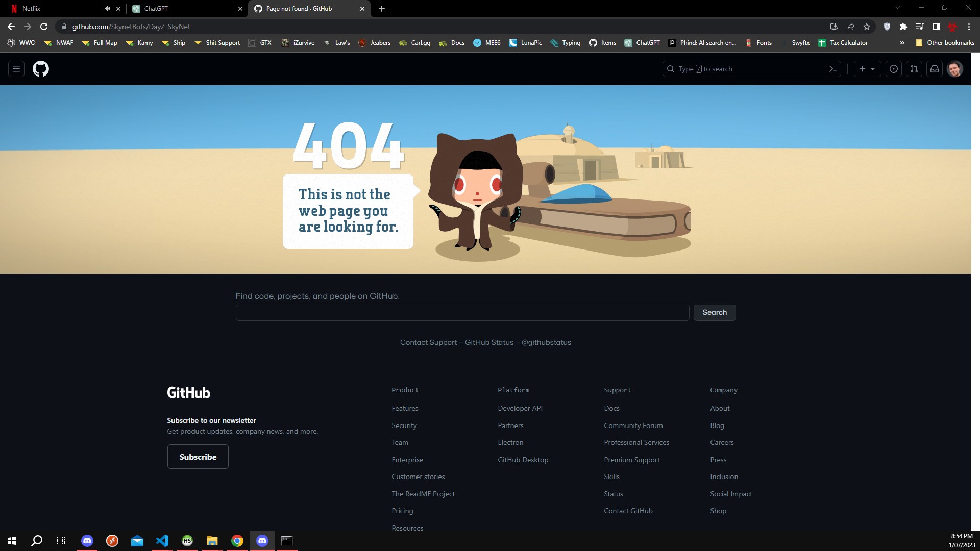Image resolution: width=980 pixels, height=551 pixels.
Task: Click the address bar URL
Action: pos(131,27)
